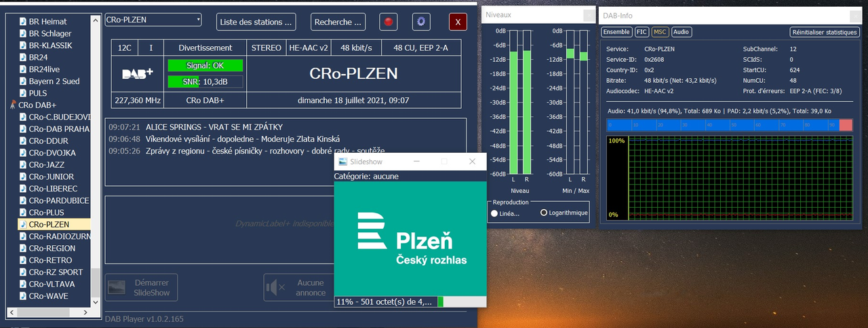Close the Niveaux window
868x328 pixels.
point(588,14)
